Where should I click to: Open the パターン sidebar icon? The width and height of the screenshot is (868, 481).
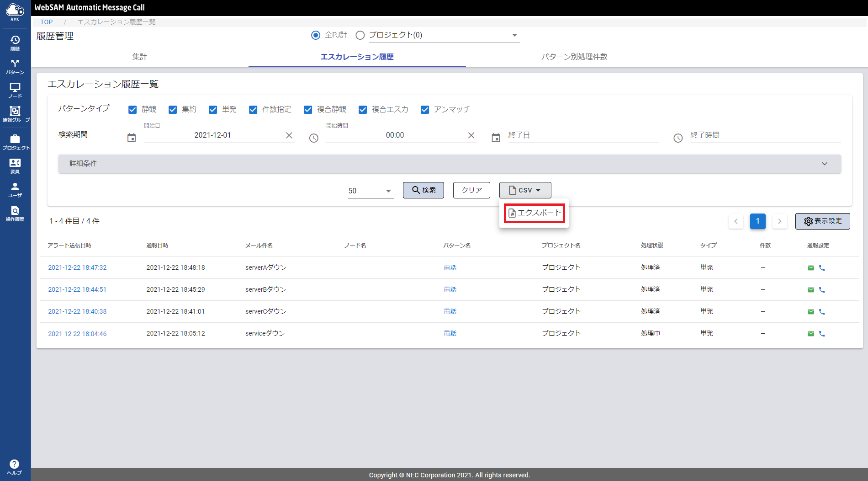15,66
